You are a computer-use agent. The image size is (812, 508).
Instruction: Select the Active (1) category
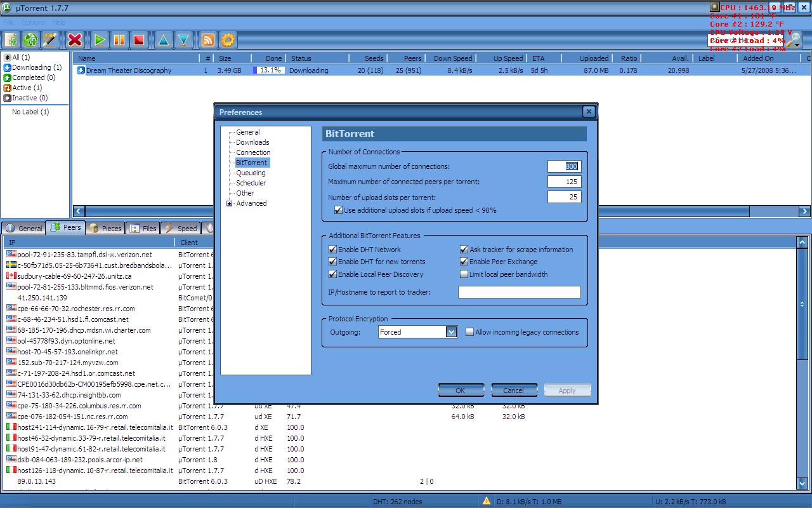(x=23, y=88)
